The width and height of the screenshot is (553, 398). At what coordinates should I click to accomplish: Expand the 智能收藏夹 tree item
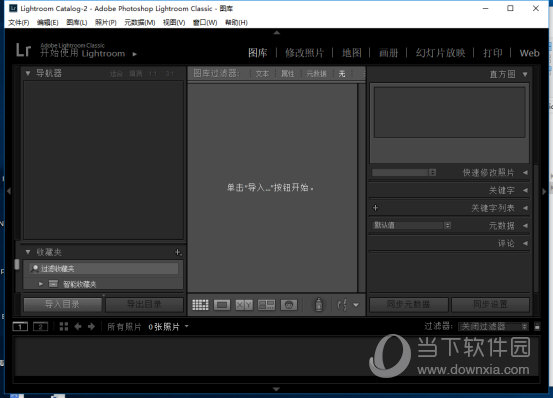coord(41,283)
